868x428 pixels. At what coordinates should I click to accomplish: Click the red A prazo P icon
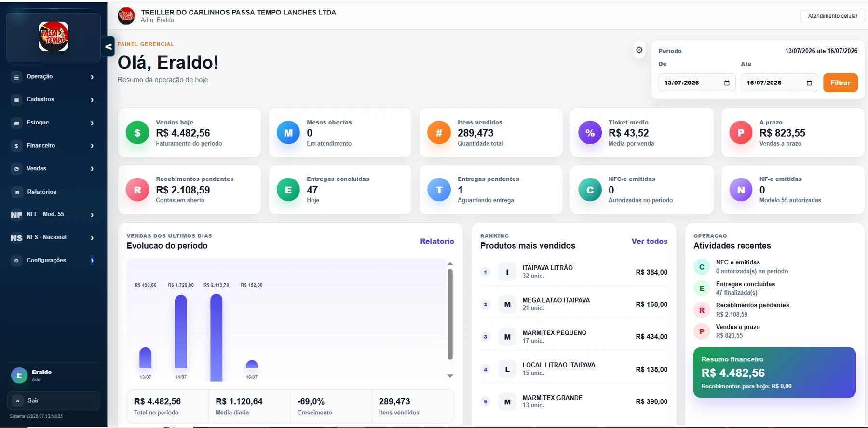(x=741, y=133)
